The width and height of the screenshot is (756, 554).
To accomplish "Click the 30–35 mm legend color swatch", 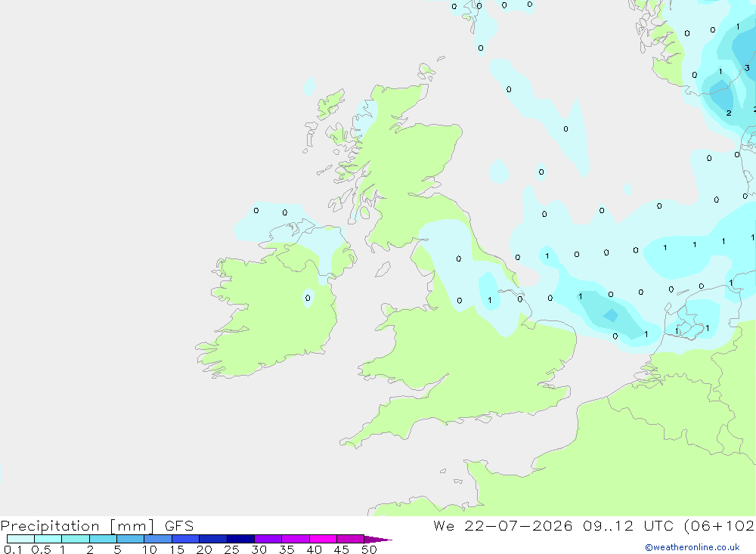I will tap(268, 539).
